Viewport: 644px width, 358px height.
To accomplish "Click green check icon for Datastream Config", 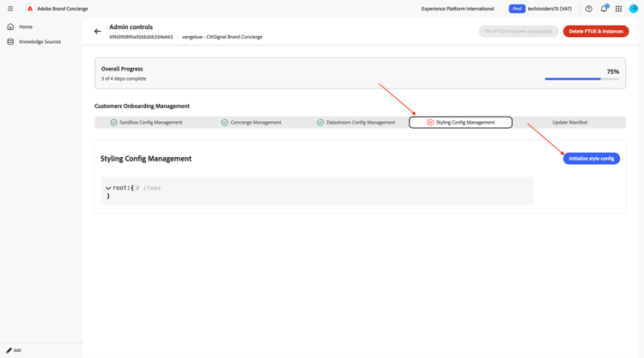I will click(x=320, y=123).
